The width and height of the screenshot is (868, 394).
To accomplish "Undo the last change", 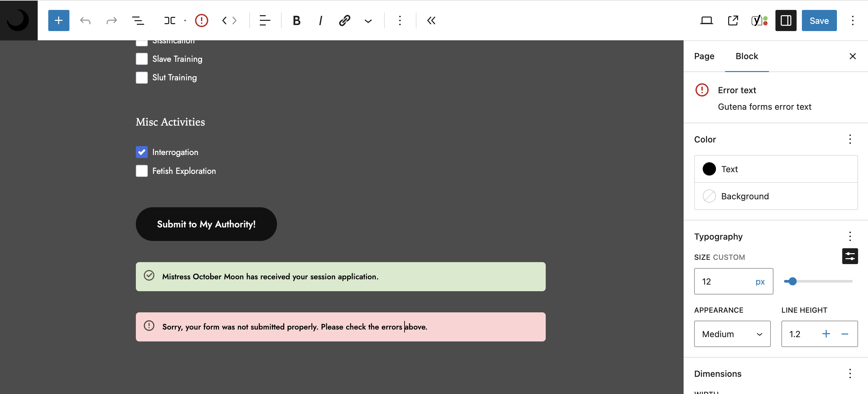I will tap(85, 20).
